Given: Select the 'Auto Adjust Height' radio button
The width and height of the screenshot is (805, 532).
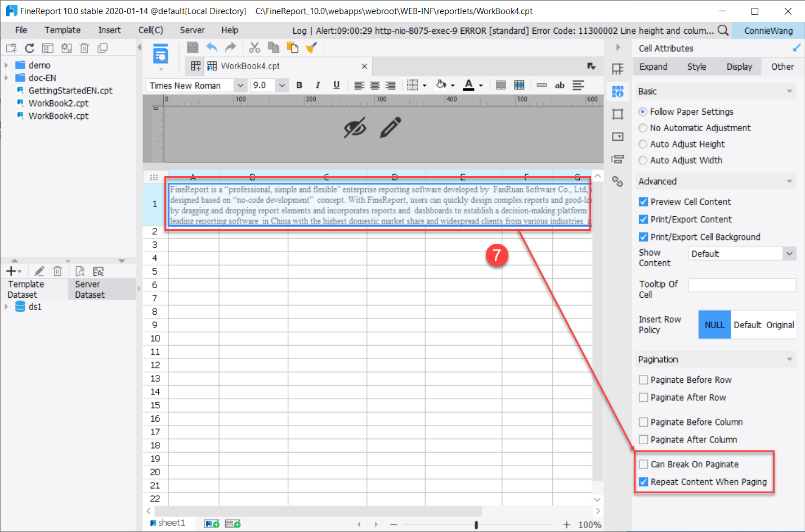Looking at the screenshot, I should coord(643,144).
